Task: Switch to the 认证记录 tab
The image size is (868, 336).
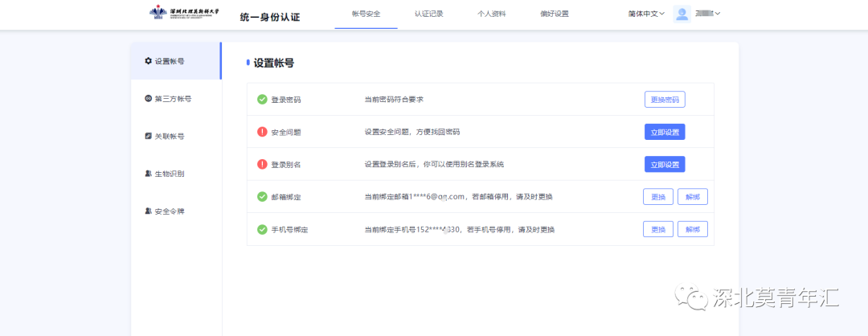Action: [x=428, y=14]
